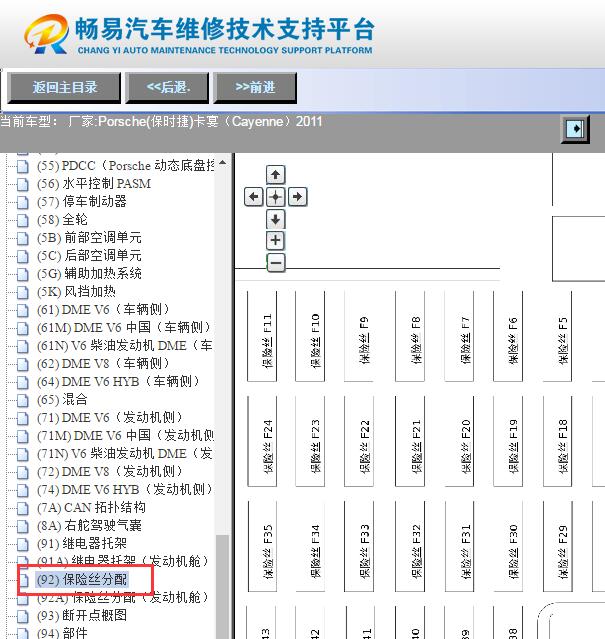Click fuse 保险丝 F9 in diagram

[359, 337]
